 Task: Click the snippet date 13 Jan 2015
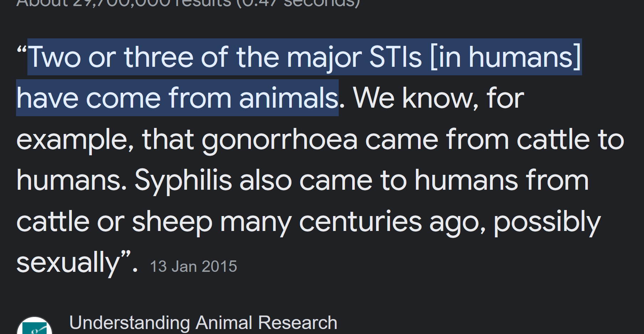coord(194,266)
